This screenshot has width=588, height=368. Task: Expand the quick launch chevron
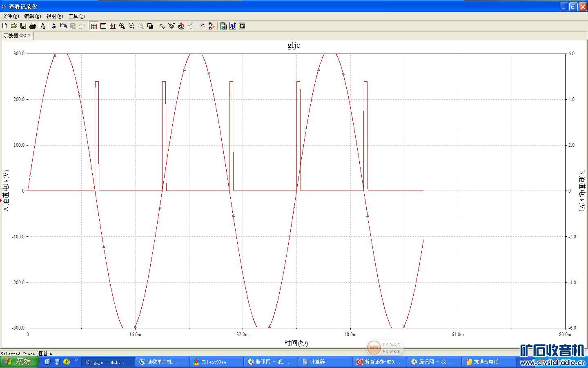tap(76, 360)
